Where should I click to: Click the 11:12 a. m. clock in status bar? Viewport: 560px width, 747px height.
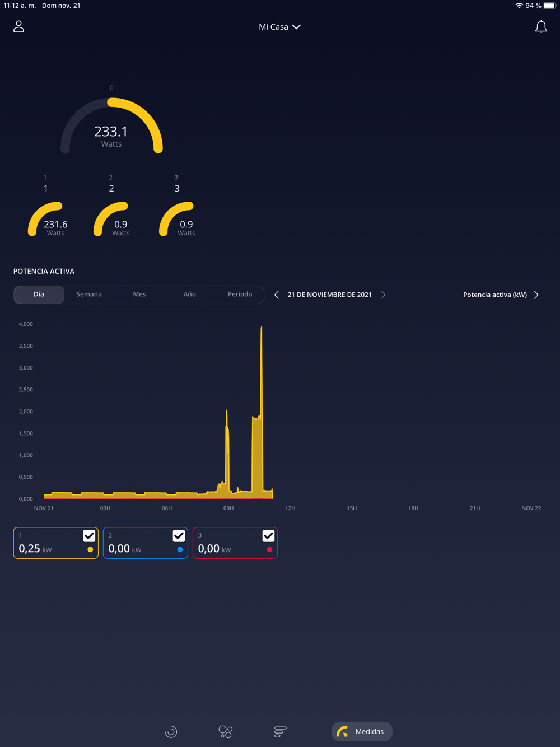pos(20,6)
